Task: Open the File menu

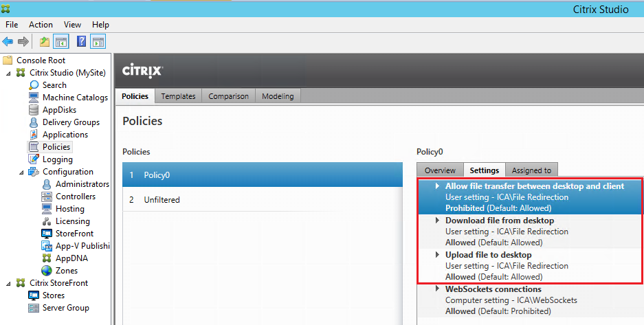Action: pos(12,25)
